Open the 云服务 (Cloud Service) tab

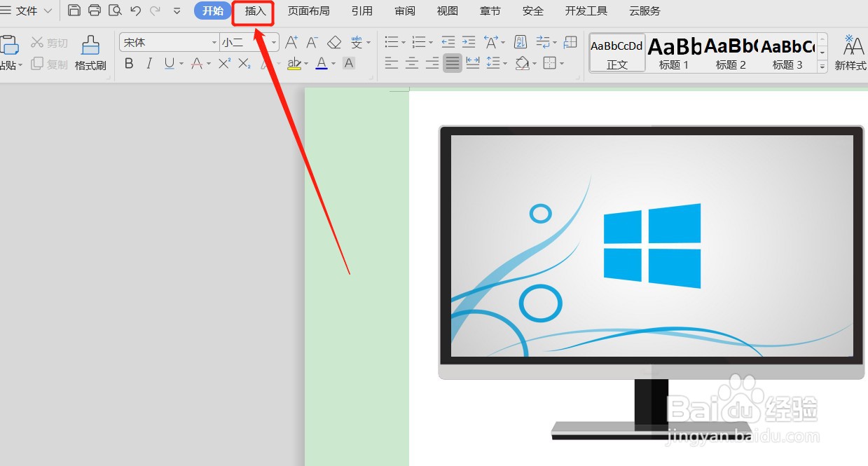[645, 11]
